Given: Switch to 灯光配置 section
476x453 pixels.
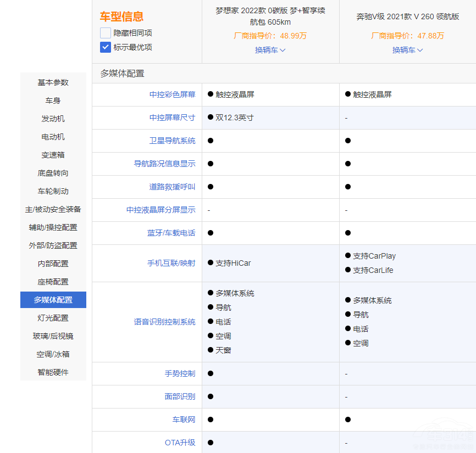Looking at the screenshot, I should (x=53, y=318).
